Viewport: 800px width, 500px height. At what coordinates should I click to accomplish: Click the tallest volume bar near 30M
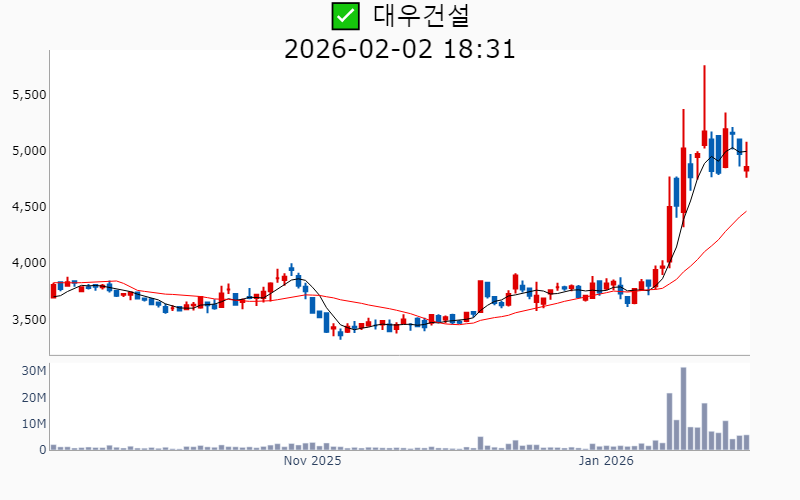(x=683, y=408)
